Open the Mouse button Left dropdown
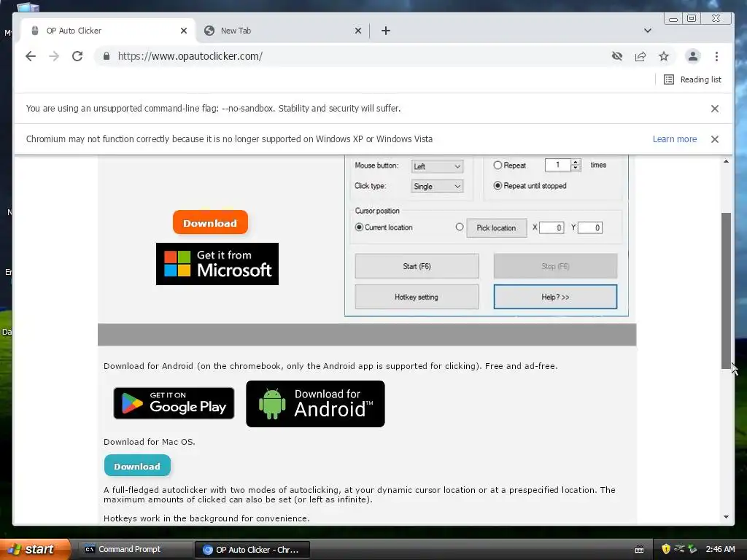Viewport: 747px width, 560px height. click(437, 166)
